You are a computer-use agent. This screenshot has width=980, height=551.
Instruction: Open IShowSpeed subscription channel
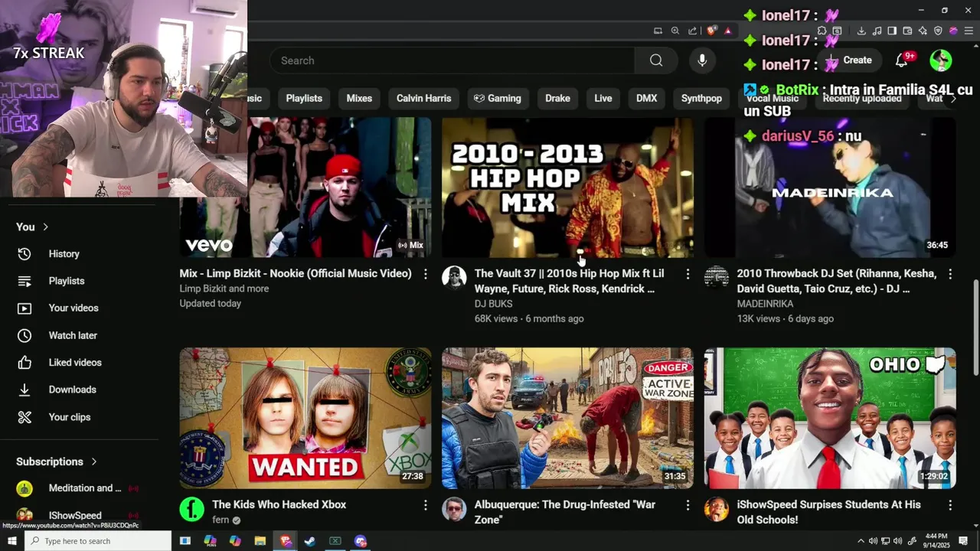tap(75, 515)
